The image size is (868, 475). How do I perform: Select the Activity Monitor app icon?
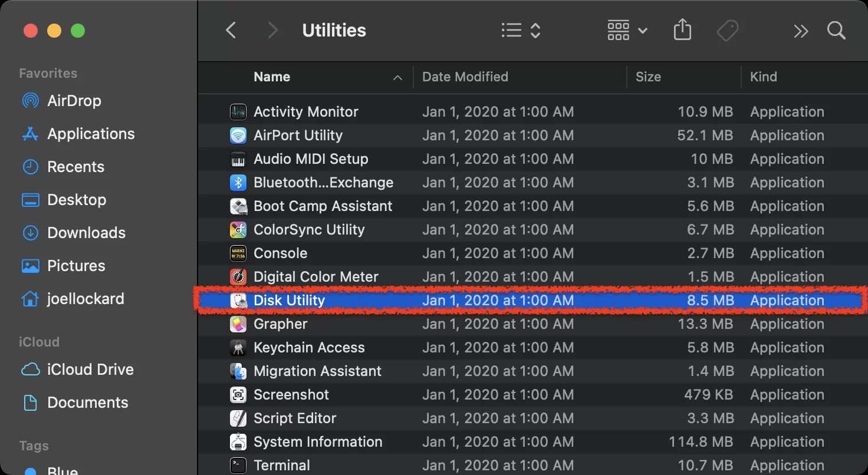click(x=238, y=111)
